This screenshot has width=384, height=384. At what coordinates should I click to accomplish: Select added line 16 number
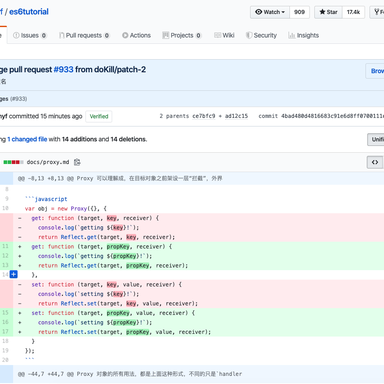coord(6,322)
